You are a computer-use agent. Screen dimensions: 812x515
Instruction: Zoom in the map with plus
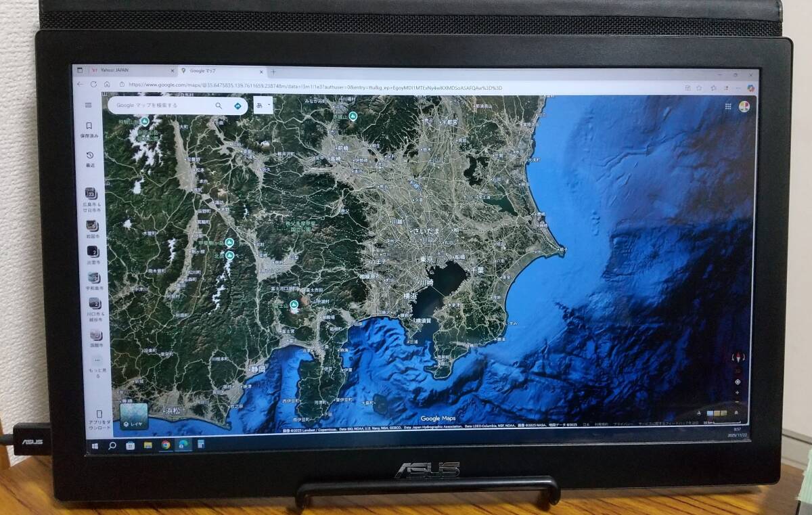point(738,392)
